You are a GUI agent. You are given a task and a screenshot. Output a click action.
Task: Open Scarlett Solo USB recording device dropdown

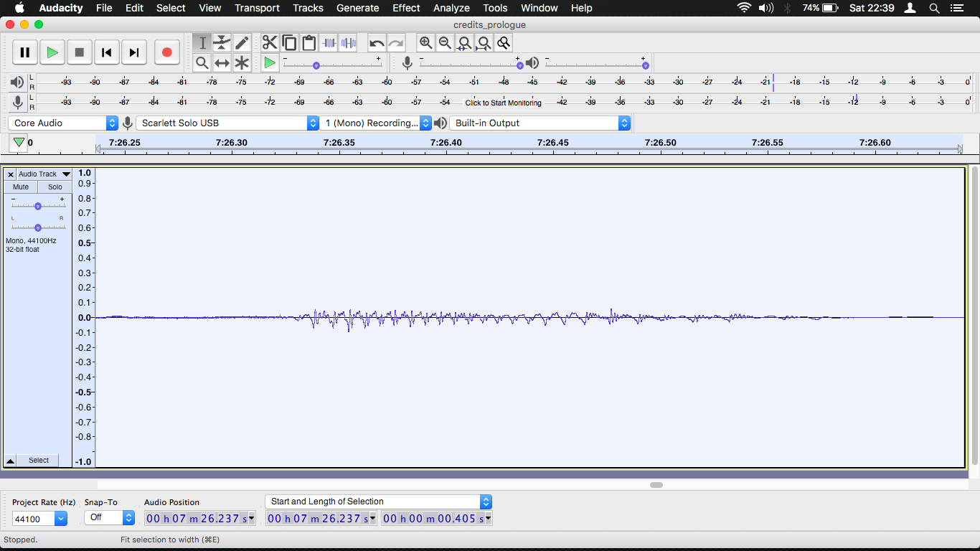(227, 123)
